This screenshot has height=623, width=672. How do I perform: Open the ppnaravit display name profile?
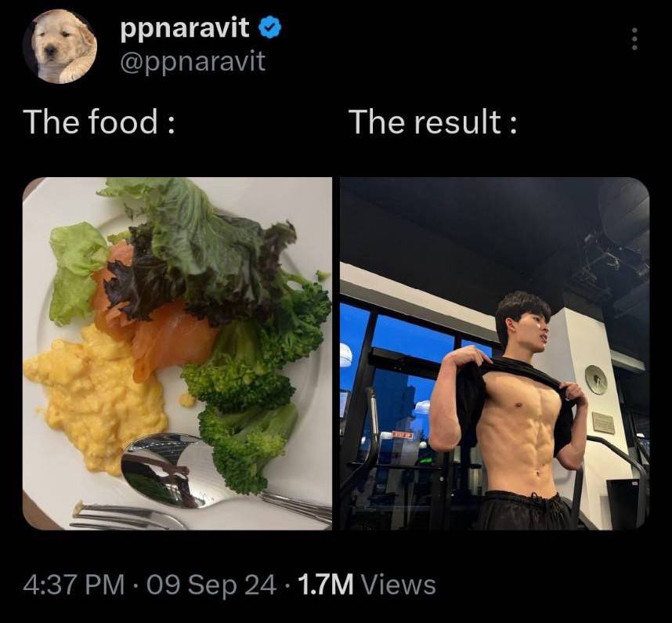click(x=185, y=28)
